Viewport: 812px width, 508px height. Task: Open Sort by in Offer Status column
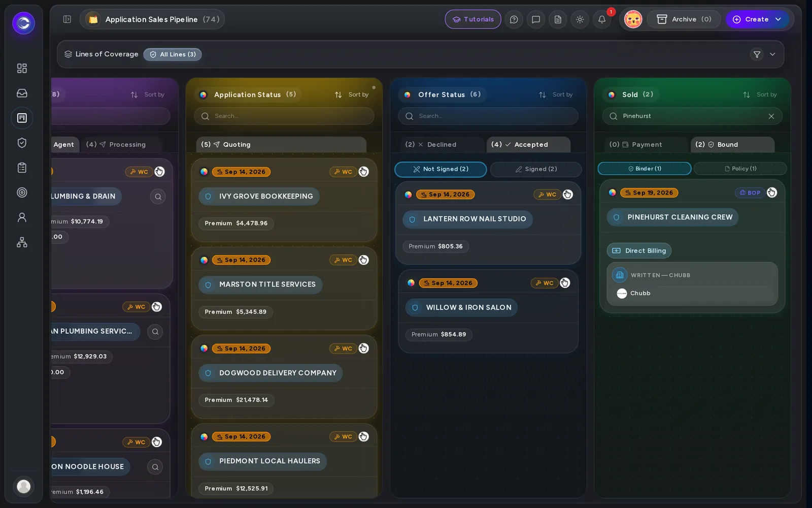(x=556, y=94)
